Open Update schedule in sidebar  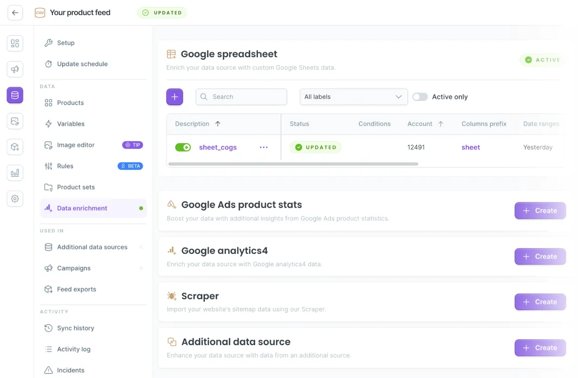(x=93, y=64)
